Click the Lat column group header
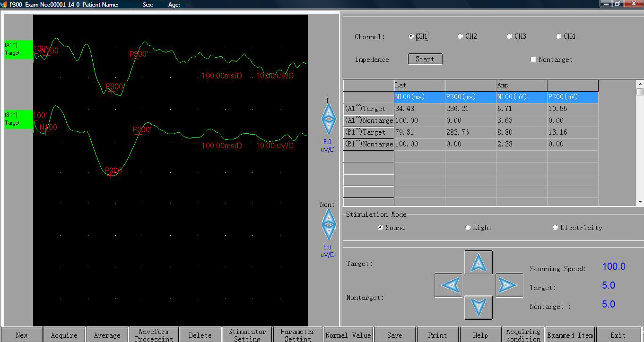The image size is (644, 342). click(420, 85)
